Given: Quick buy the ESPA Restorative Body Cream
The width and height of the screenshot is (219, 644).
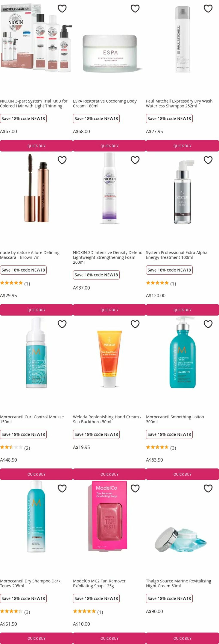Looking at the screenshot, I should coord(109,146).
